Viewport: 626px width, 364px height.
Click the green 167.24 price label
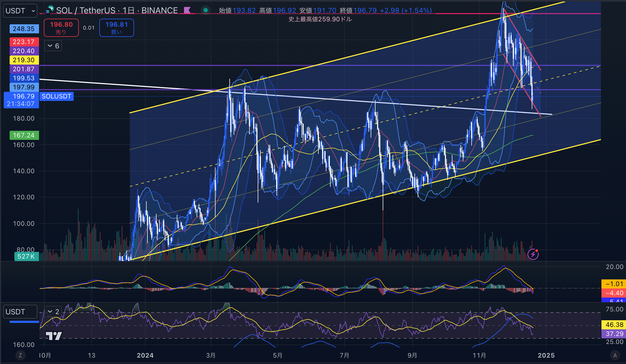pos(24,135)
